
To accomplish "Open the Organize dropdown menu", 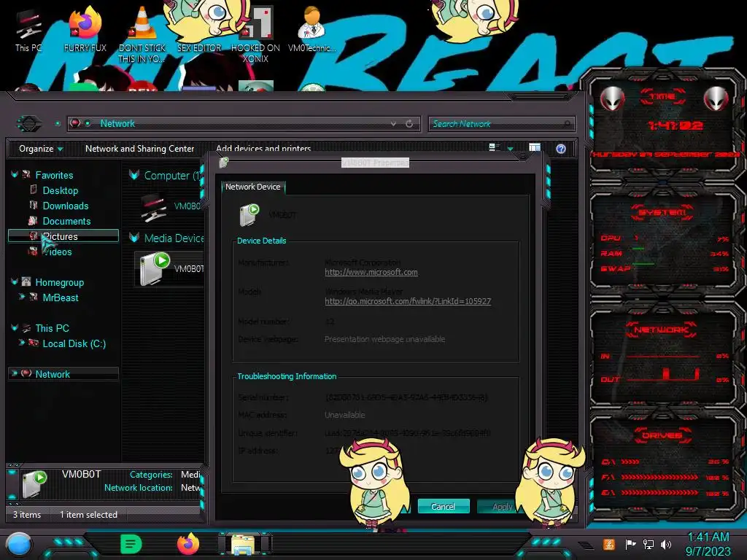I will (x=41, y=149).
